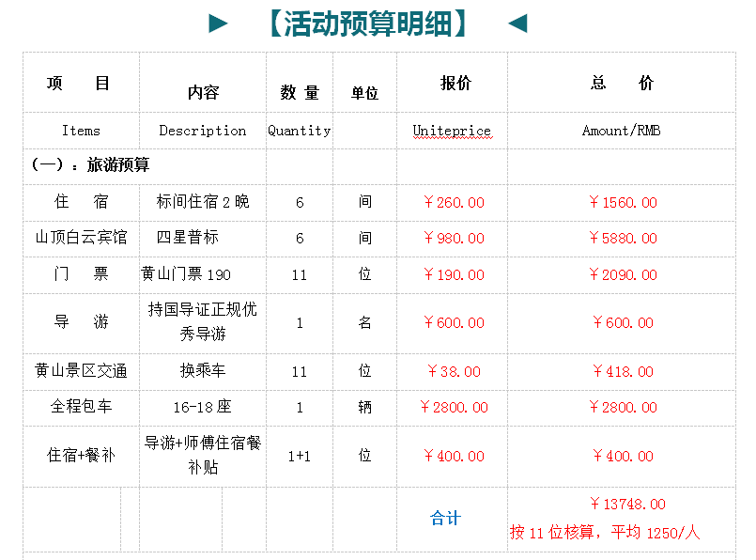Click the ￥190.00 unit price
The height and width of the screenshot is (560, 756).
(x=454, y=274)
